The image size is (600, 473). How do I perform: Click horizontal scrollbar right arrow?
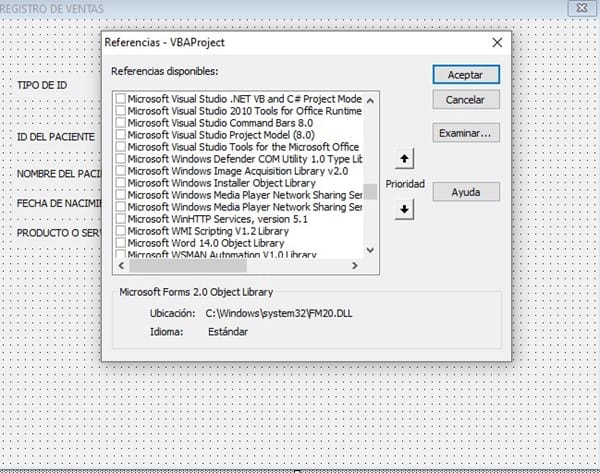coord(354,265)
